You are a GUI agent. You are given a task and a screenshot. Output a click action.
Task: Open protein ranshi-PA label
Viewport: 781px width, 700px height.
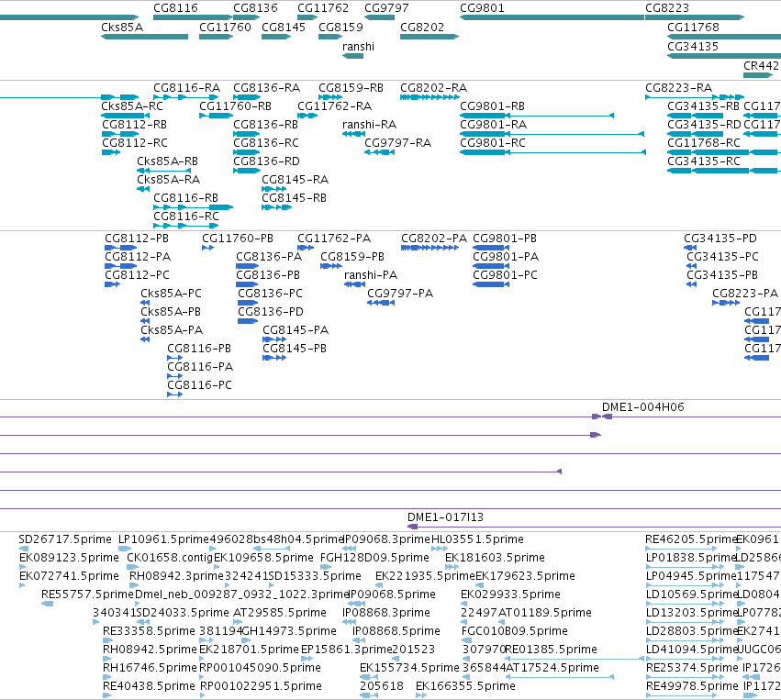tap(371, 275)
